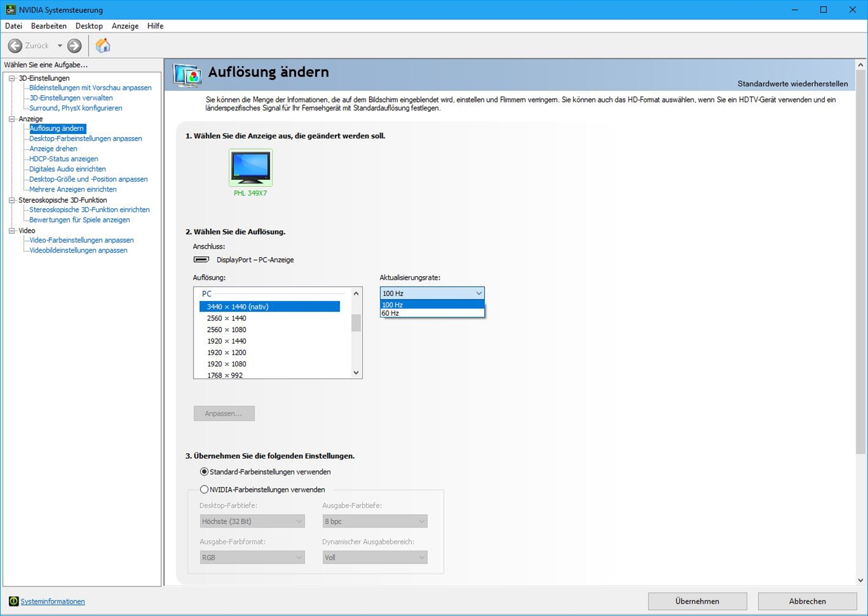Screen dimensions: 868x616
Task: Open Desktop-Farbtiefe dropdown
Action: click(252, 521)
